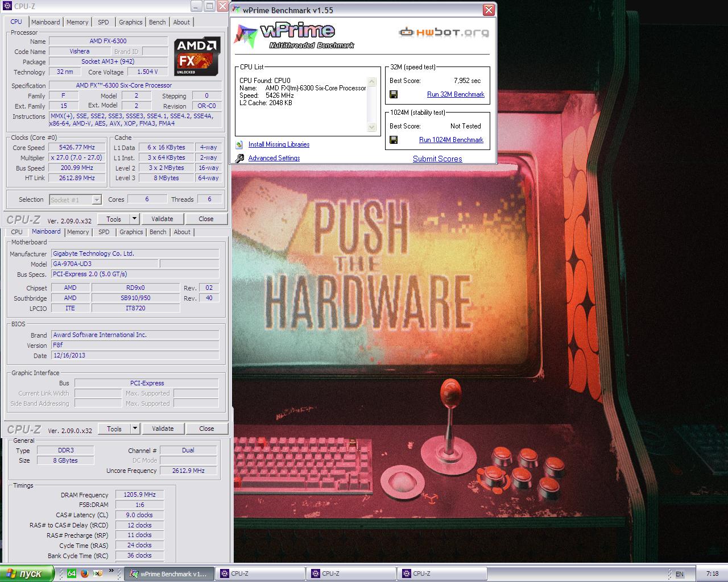The image size is (728, 582).
Task: Click the Threads count value field
Action: [209, 199]
